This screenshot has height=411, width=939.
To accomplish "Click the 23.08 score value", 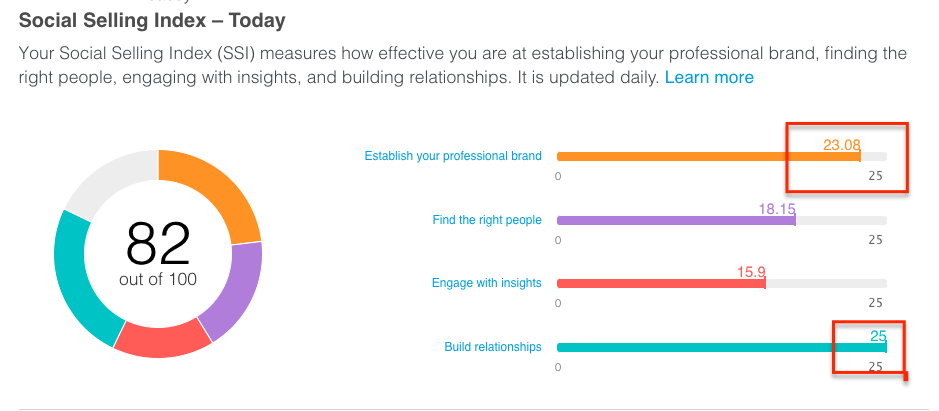I will (841, 145).
